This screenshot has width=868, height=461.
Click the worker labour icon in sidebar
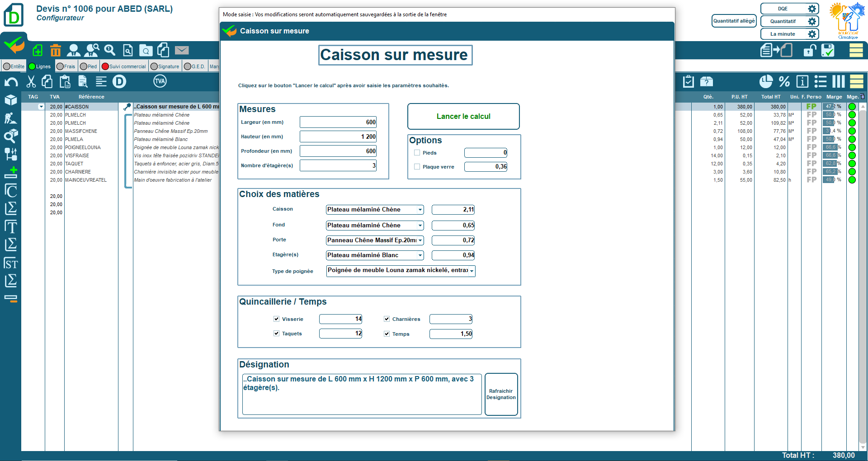[x=11, y=118]
